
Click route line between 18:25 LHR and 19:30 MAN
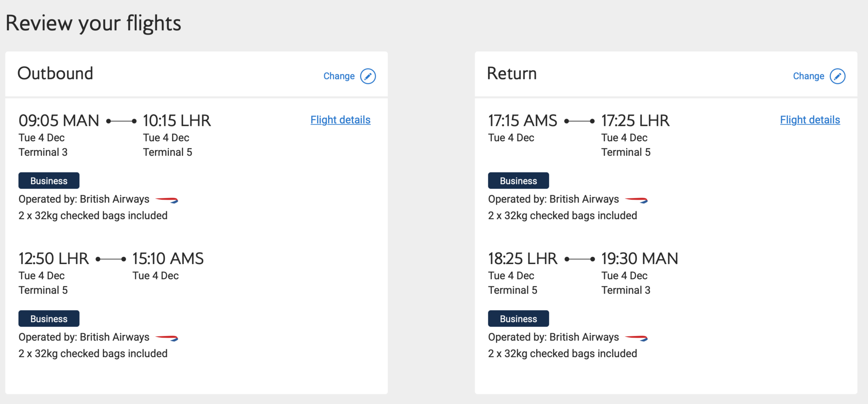pyautogui.click(x=579, y=259)
